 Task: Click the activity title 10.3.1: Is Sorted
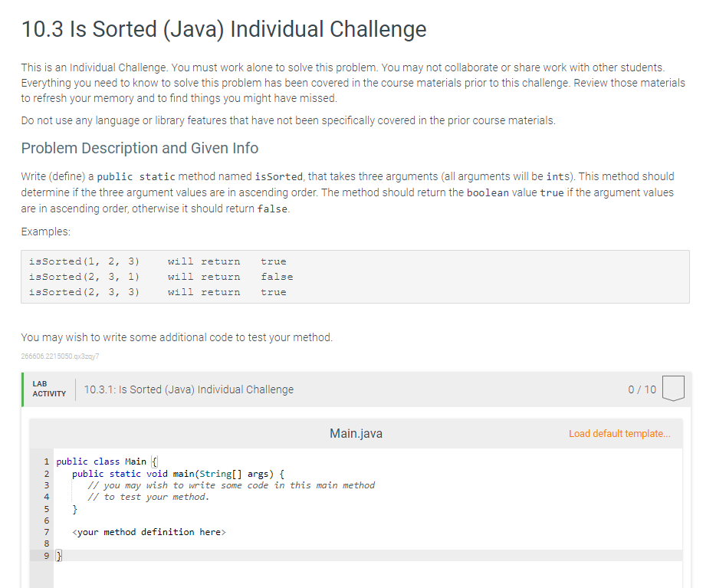188,389
